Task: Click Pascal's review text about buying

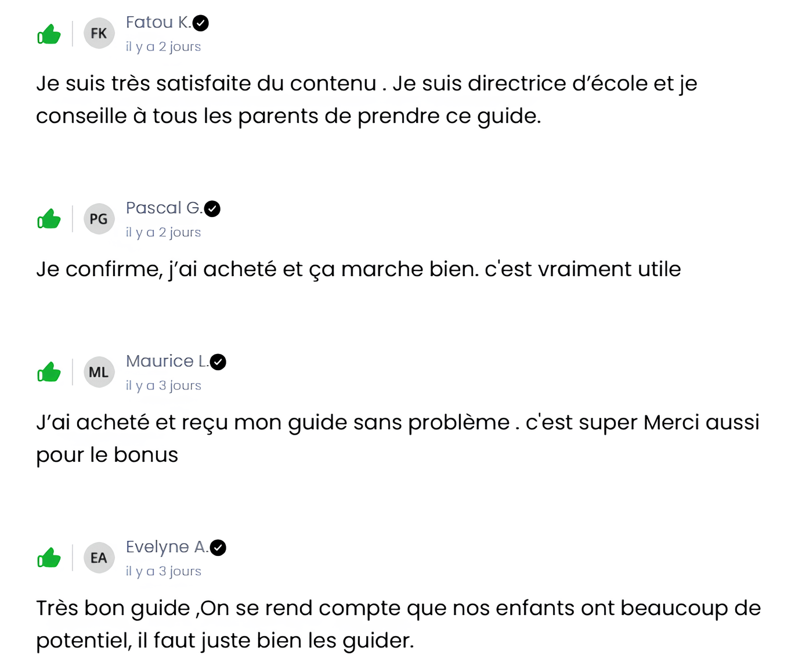Action: [358, 269]
